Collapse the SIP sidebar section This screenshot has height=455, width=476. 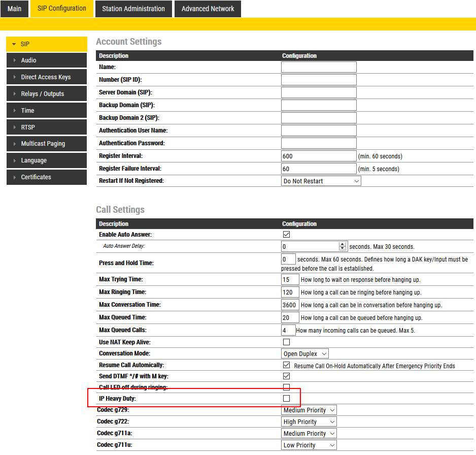(x=46, y=44)
